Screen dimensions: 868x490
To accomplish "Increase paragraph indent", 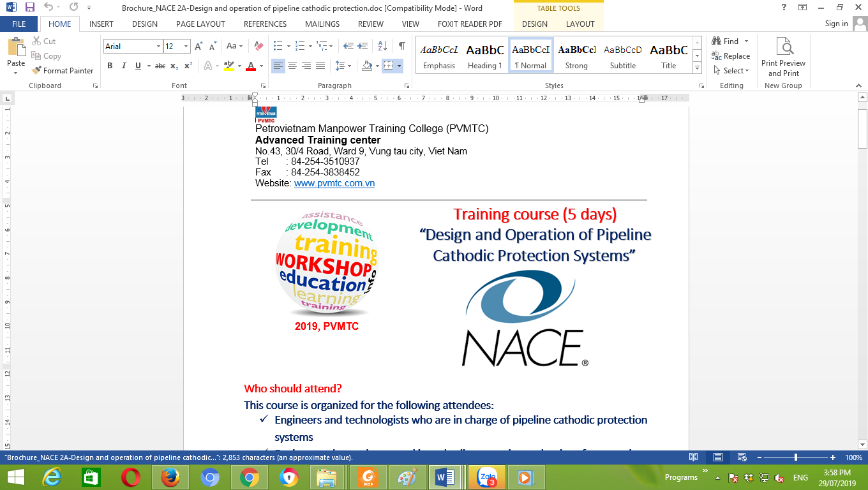I will [363, 46].
